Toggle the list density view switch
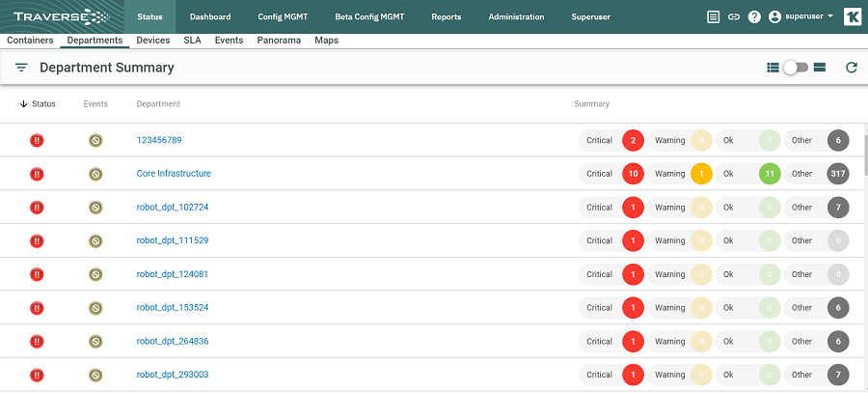Viewport: 868px width, 393px height. coord(796,68)
